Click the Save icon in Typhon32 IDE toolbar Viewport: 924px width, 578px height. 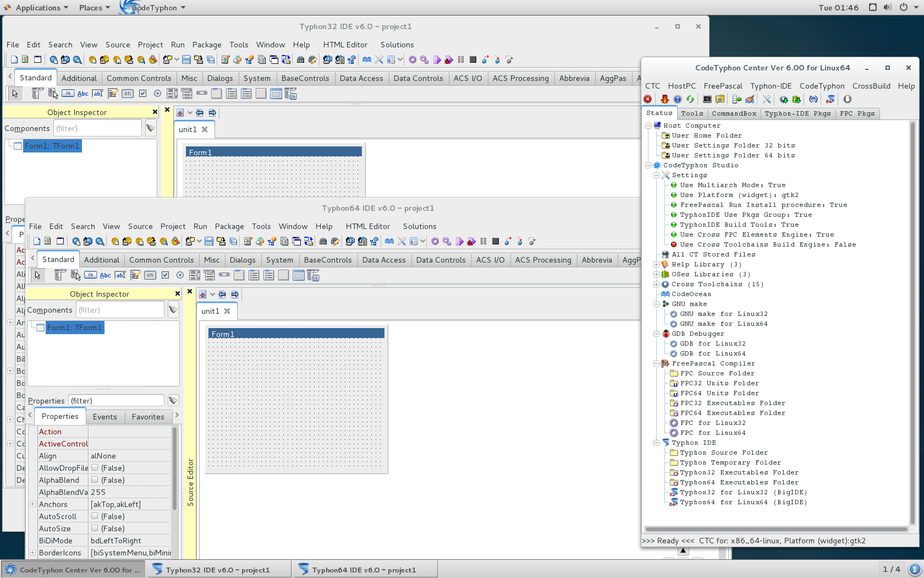click(186, 59)
